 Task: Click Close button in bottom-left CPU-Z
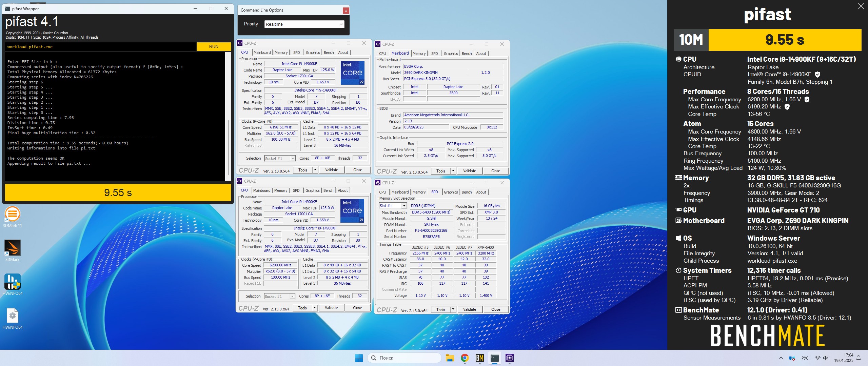tap(357, 308)
